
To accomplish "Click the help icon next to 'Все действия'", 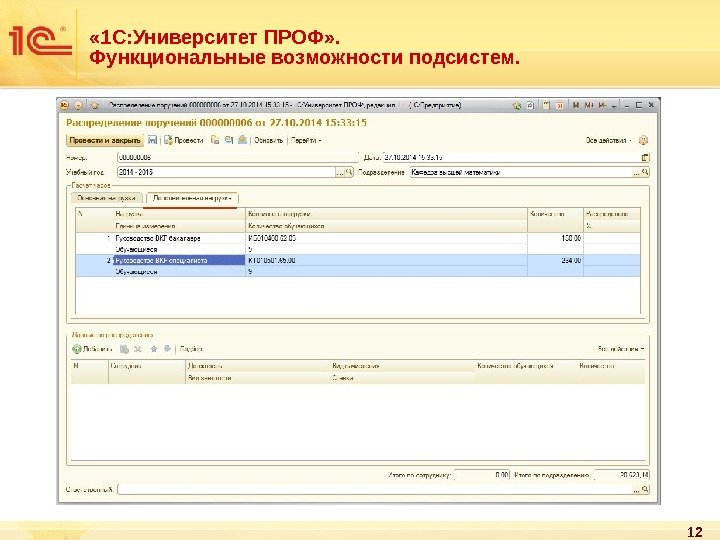I will [643, 140].
